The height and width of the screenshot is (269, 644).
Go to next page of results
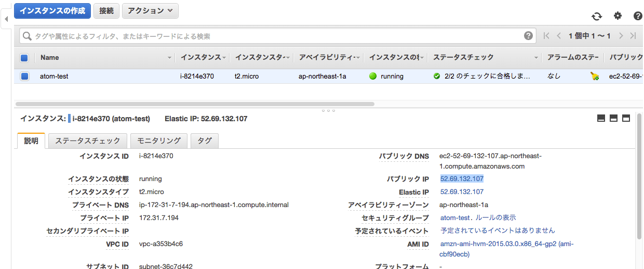pyautogui.click(x=621, y=36)
